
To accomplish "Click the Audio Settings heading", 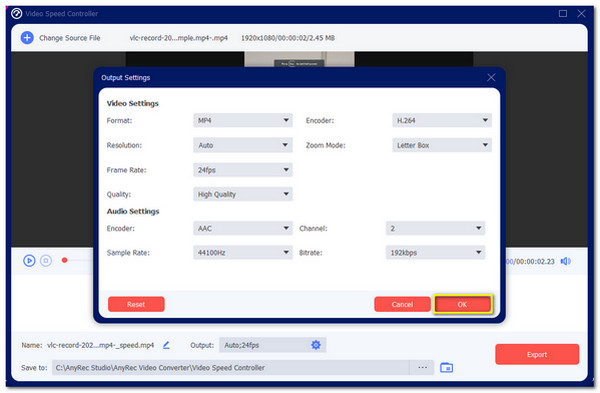I will click(133, 211).
